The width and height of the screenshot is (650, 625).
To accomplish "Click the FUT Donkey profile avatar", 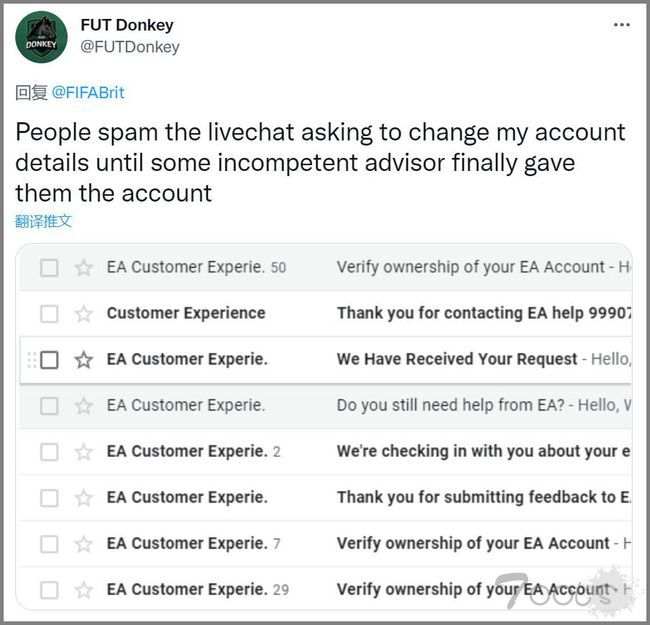I will (41, 37).
